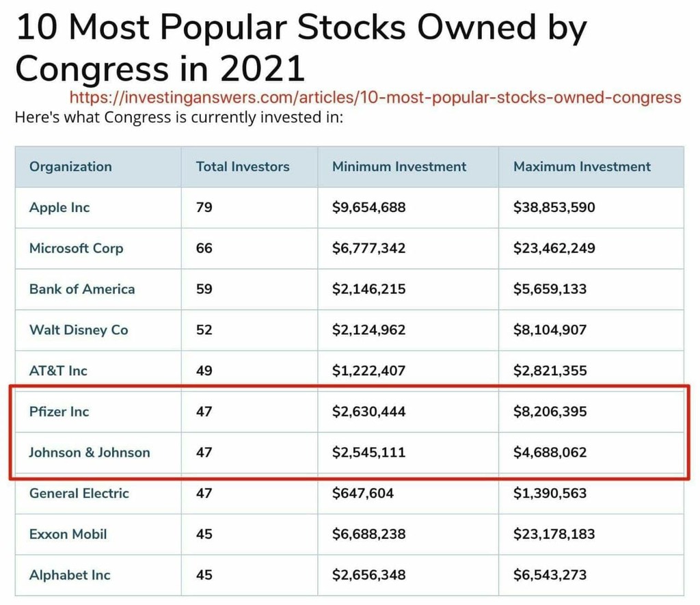Select the General Electric organization name
The height and width of the screenshot is (605, 700).
click(79, 494)
